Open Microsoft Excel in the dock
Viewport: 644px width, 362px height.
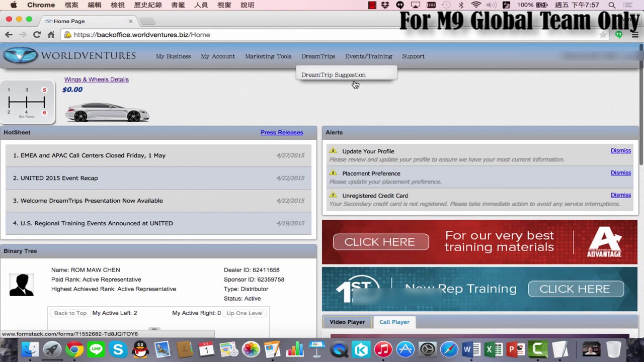494,349
